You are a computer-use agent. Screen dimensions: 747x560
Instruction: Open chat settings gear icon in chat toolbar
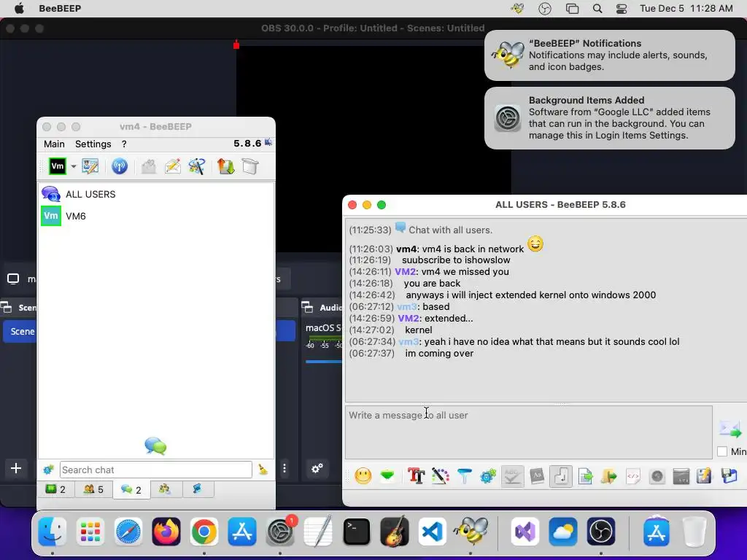[x=488, y=476]
